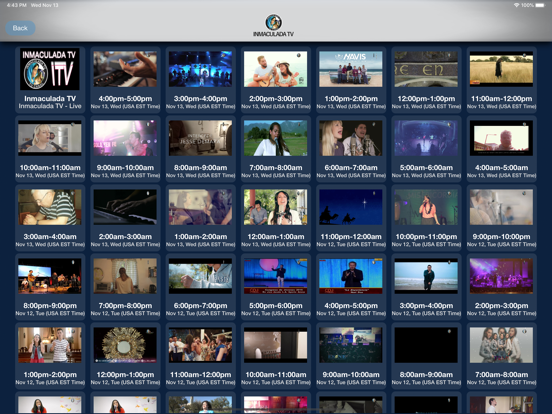Open the Inmaculada TV Live thumbnail
This screenshot has height=414, width=552.
(50, 69)
